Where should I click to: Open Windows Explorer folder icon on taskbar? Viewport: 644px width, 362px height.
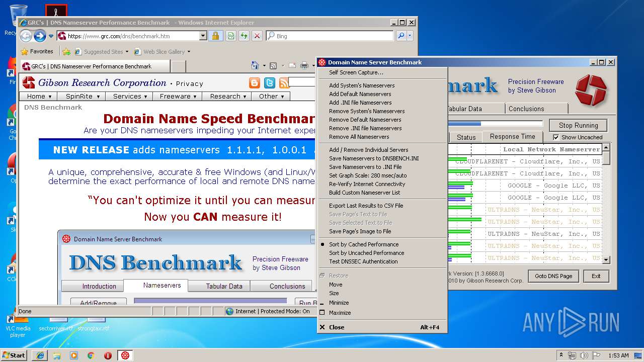tap(57, 355)
